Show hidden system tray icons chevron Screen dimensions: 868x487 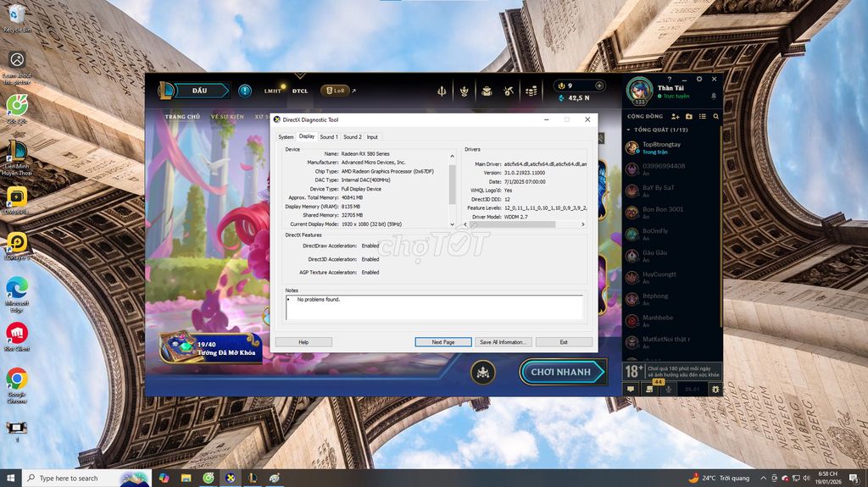coord(765,478)
